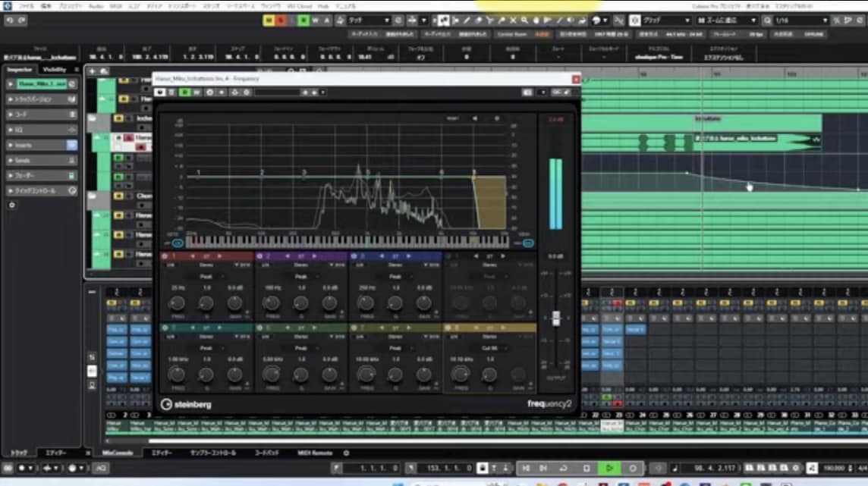The width and height of the screenshot is (868, 486).
Task: Toggle Frequency band 1 on/off
Action: coord(165,256)
